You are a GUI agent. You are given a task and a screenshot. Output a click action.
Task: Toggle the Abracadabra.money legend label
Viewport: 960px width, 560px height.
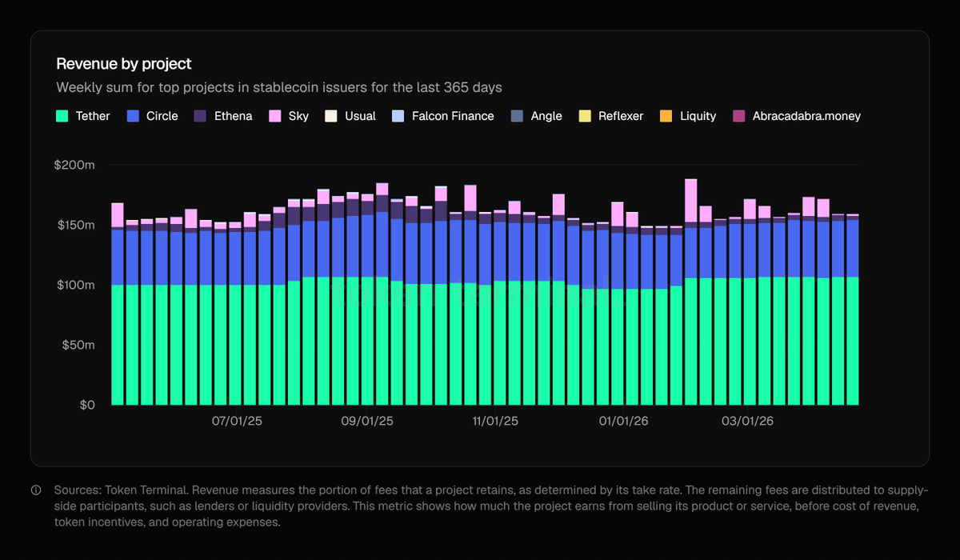point(807,116)
